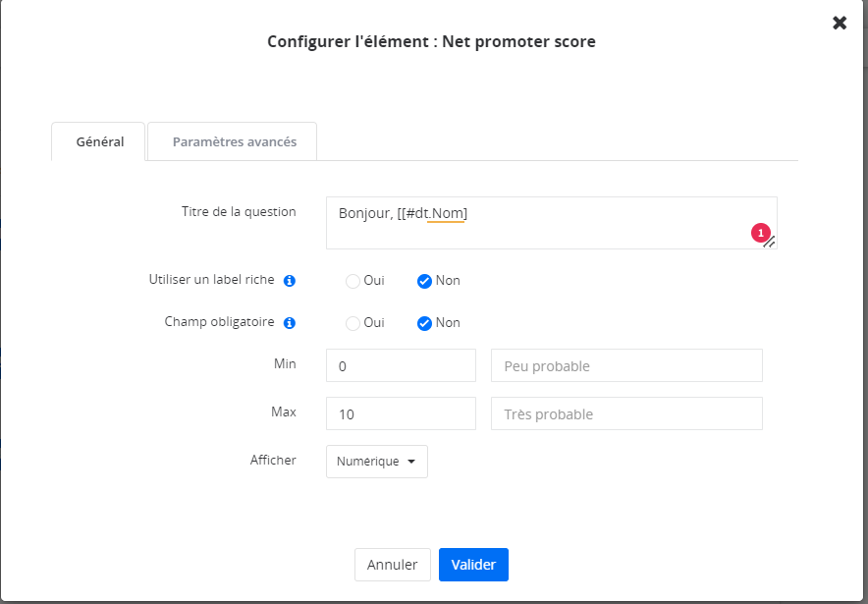Click the question title resize handle

coord(770,242)
